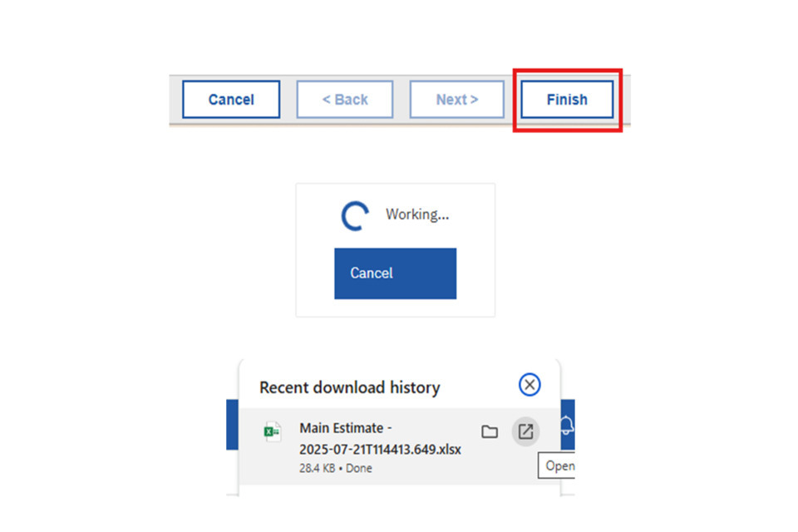Close the Recent download history panel

530,384
